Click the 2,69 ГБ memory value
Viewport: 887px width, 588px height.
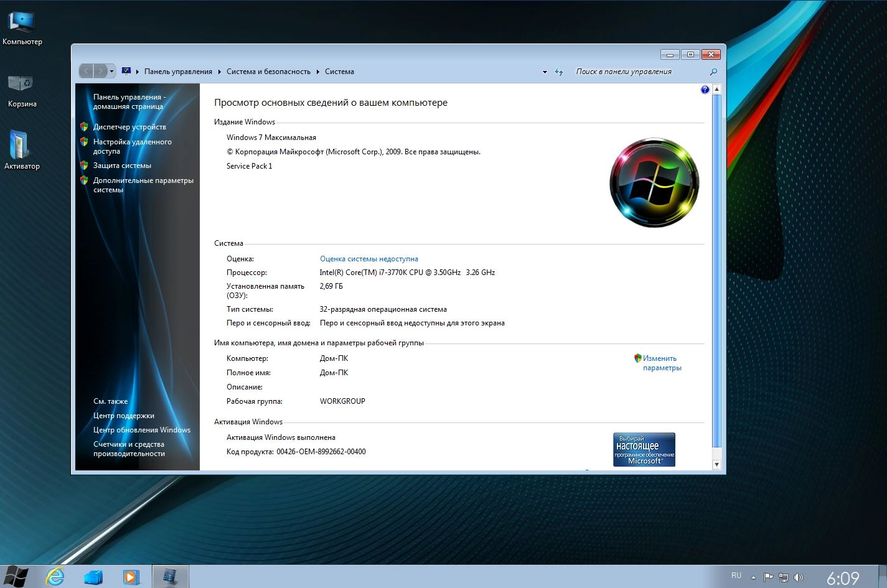pyautogui.click(x=331, y=286)
